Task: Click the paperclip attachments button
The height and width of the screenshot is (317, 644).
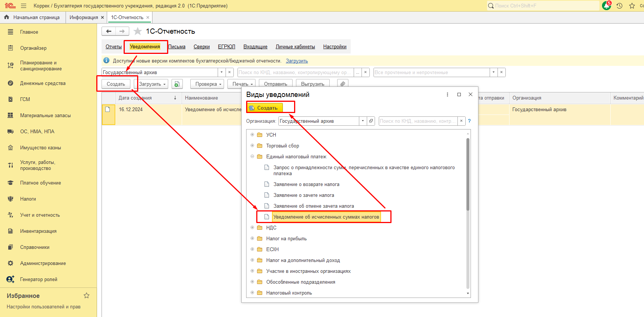Action: click(x=343, y=84)
